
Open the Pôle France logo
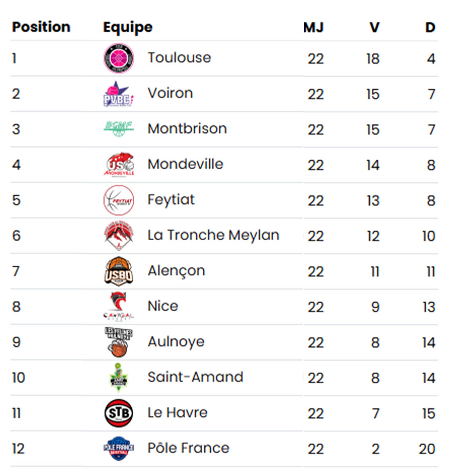[119, 448]
